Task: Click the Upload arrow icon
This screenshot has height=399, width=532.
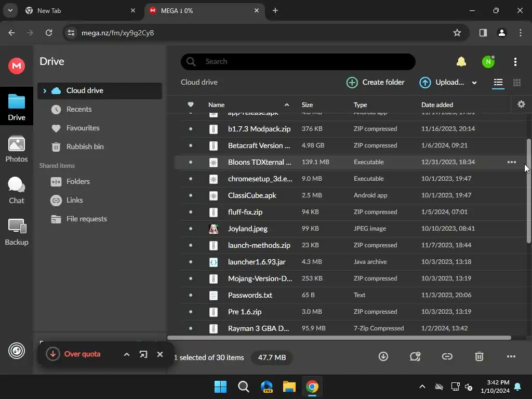Action: pyautogui.click(x=425, y=83)
